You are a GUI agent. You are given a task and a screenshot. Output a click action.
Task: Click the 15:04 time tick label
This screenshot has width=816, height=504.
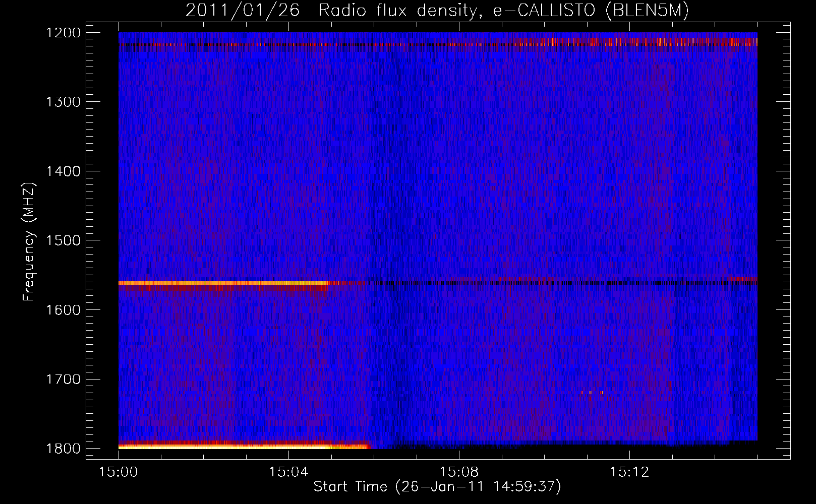coord(288,472)
